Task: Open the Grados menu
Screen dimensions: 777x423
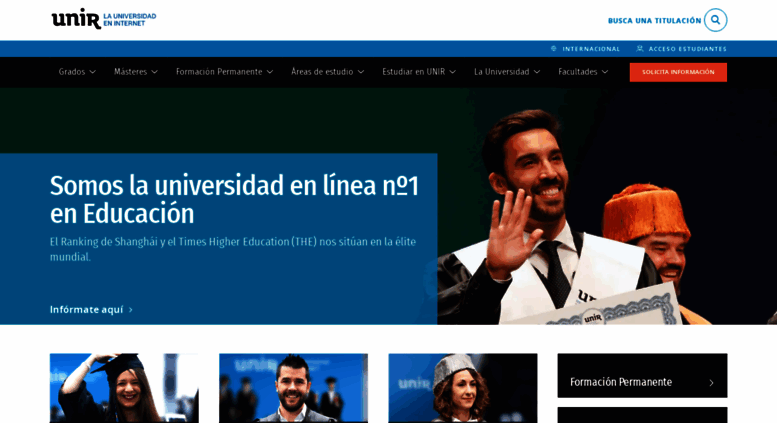Action: pyautogui.click(x=72, y=72)
